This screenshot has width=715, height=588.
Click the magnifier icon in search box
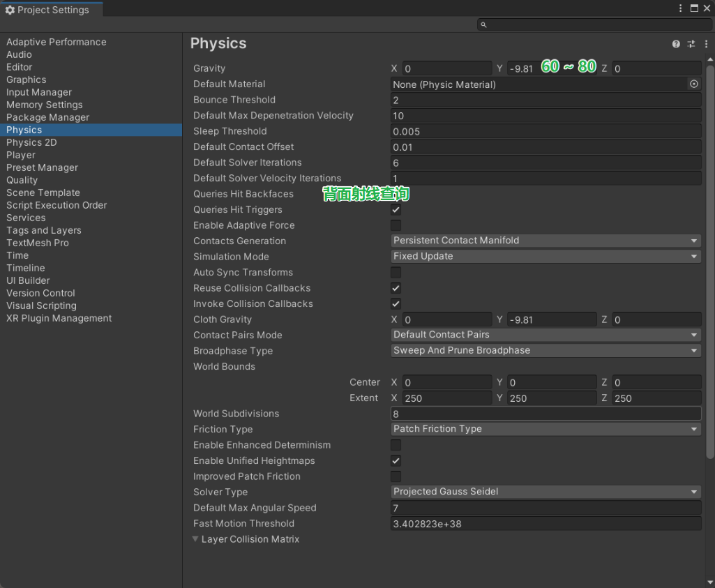coord(483,24)
